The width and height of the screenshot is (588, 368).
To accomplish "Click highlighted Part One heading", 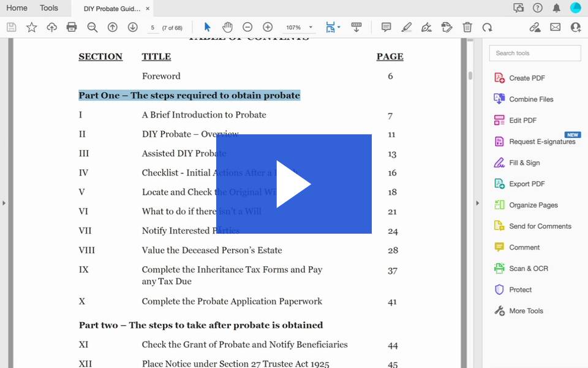I will click(x=189, y=96).
